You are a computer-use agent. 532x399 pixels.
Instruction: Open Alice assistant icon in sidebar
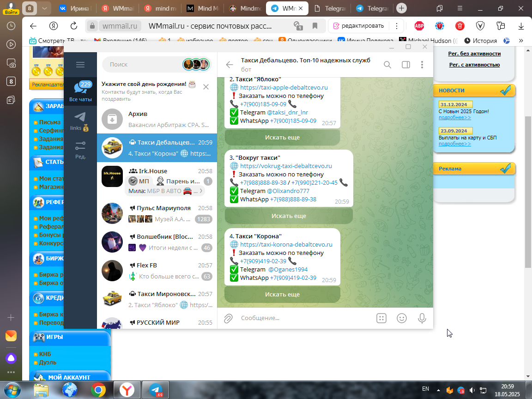pos(11,358)
